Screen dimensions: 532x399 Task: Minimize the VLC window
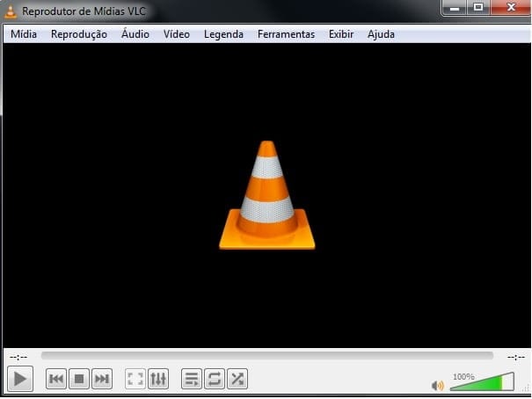(x=455, y=7)
